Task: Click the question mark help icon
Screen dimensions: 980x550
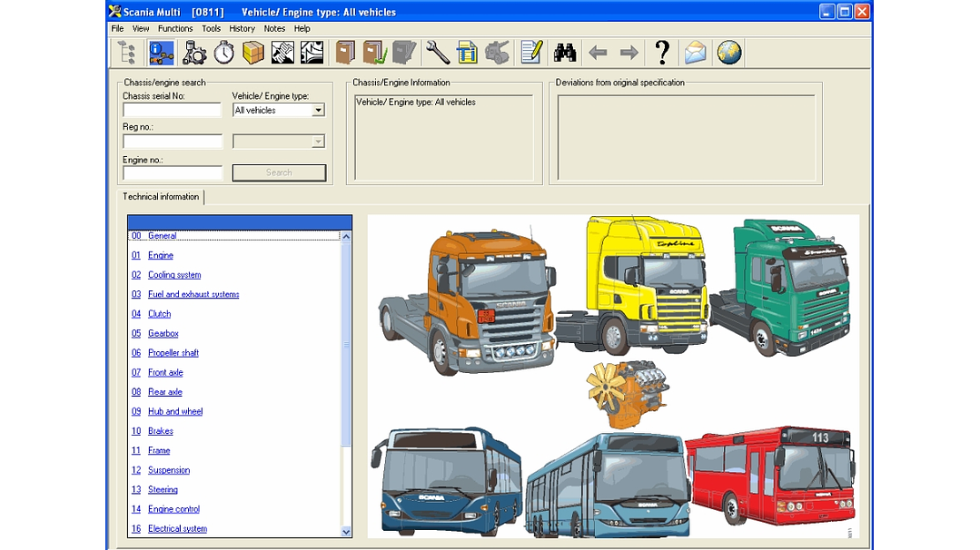Action: click(x=662, y=53)
